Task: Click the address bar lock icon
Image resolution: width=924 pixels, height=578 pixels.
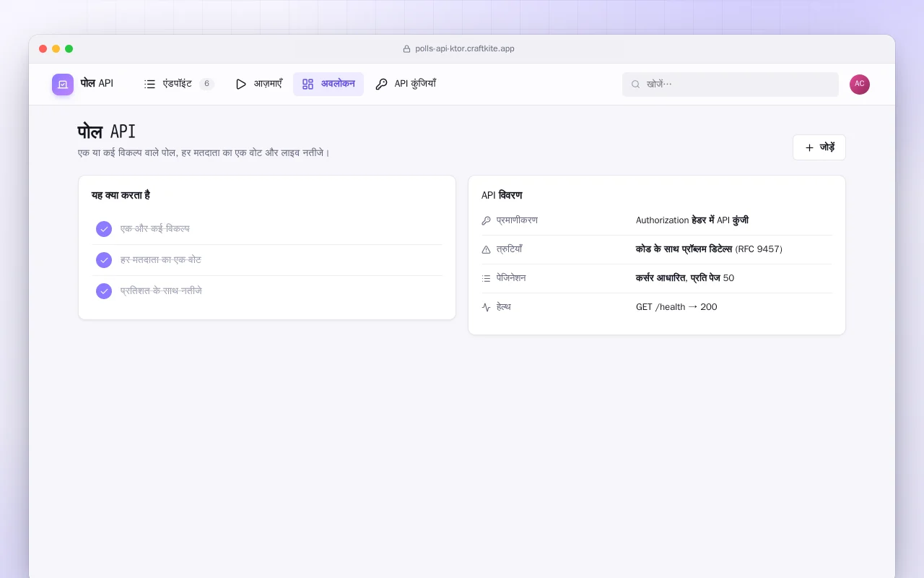Action: pos(406,49)
